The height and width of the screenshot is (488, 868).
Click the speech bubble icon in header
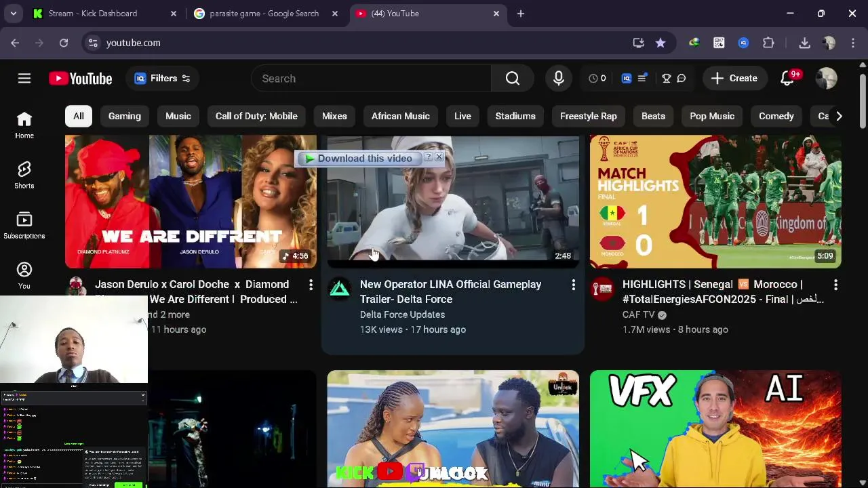(x=682, y=79)
